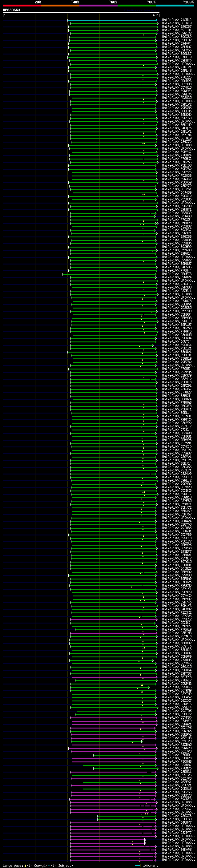Select the UniRef100_Q0WTI4 entry

click(x=176, y=342)
